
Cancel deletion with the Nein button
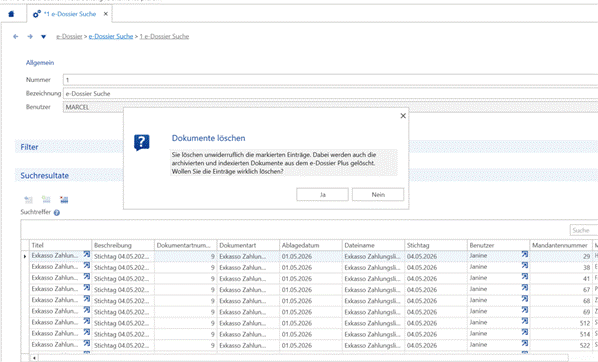pos(378,195)
